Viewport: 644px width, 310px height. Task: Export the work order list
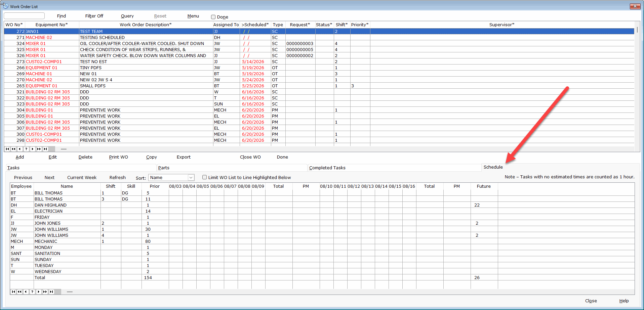pos(184,157)
